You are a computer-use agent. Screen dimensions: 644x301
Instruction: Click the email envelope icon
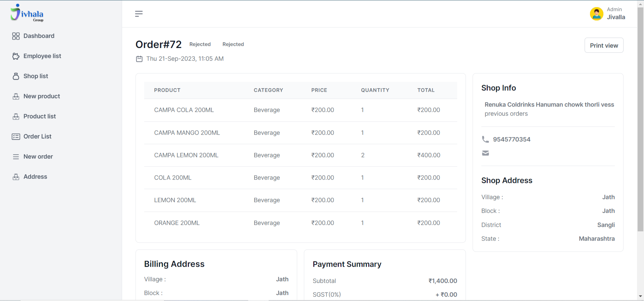click(x=485, y=153)
